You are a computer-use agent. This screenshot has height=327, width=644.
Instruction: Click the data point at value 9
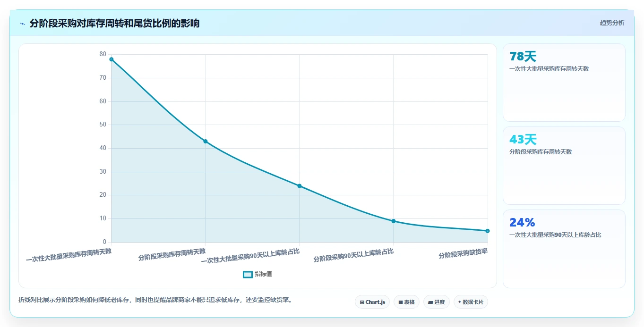tap(393, 221)
